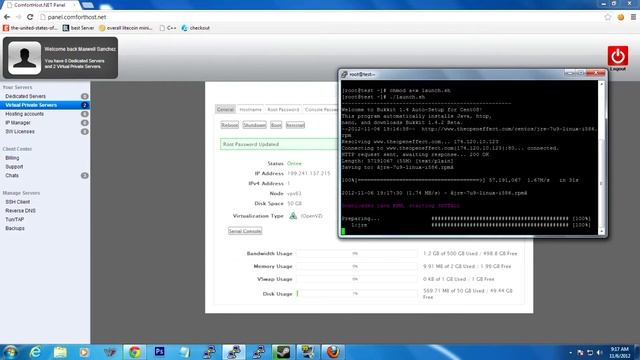
Task: Open Hosting accounts in the sidebar
Action: (45, 114)
